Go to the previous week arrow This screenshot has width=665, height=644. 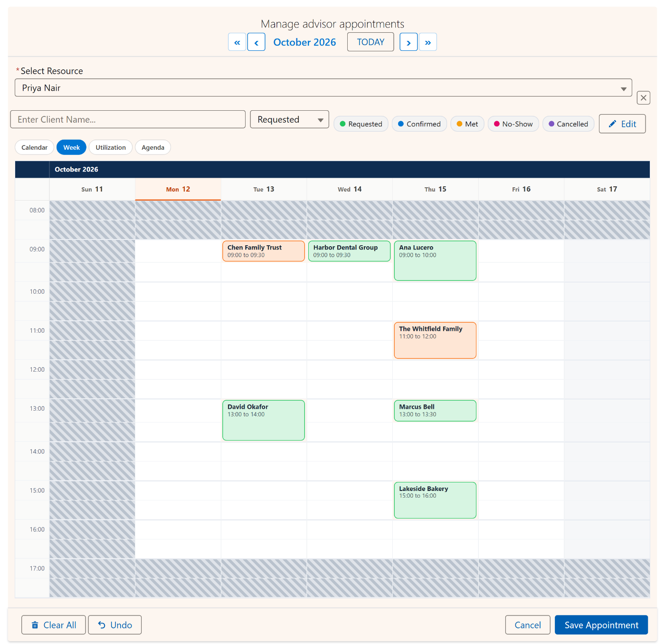[x=256, y=42]
